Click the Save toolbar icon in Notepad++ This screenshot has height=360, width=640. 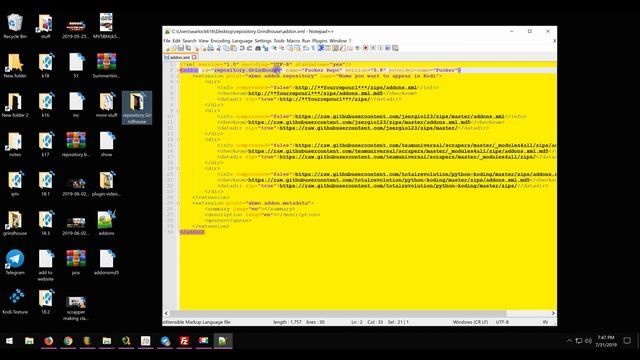pyautogui.click(x=181, y=48)
